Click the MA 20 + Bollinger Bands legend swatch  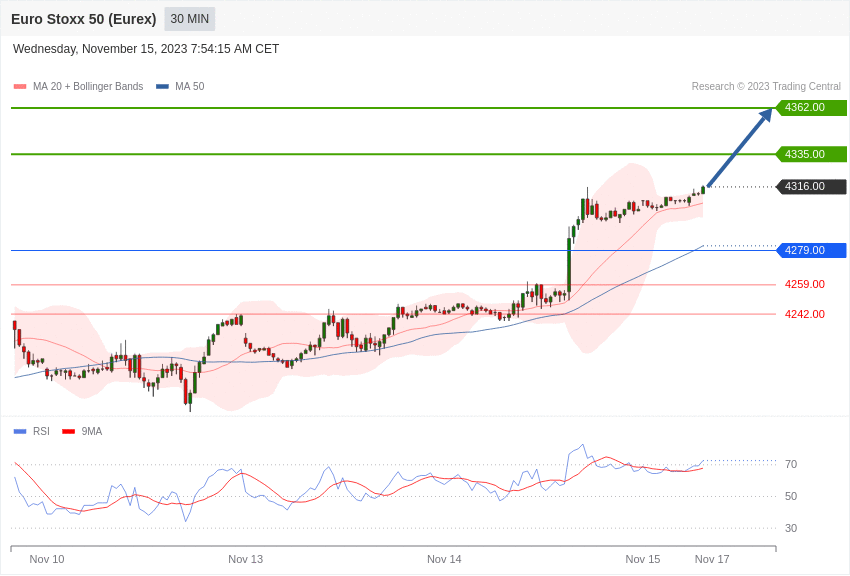20,87
